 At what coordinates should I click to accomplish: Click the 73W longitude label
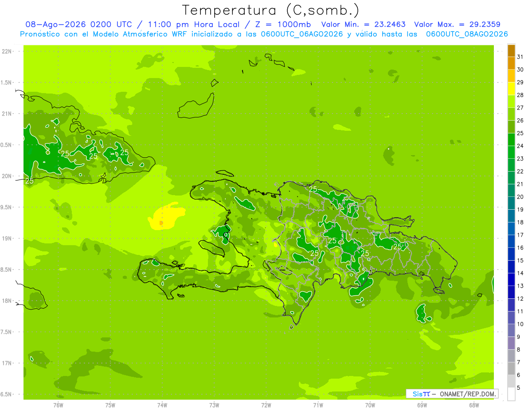coord(214,405)
